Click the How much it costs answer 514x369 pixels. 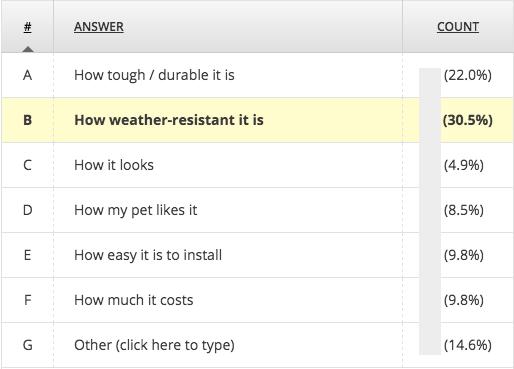point(133,300)
